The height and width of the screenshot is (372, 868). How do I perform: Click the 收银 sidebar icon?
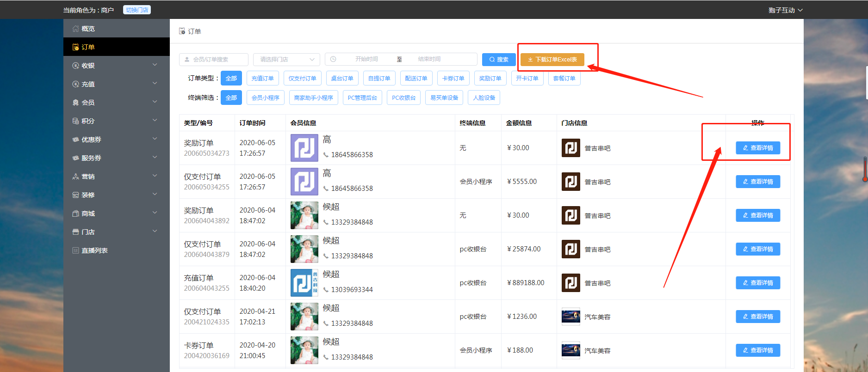click(x=75, y=66)
